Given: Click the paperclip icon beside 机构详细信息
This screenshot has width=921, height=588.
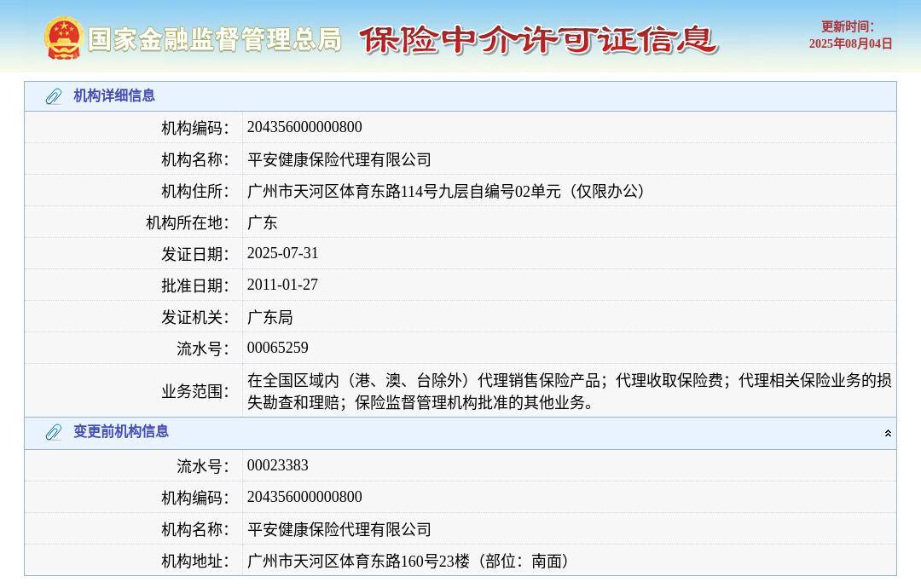Looking at the screenshot, I should 54,96.
